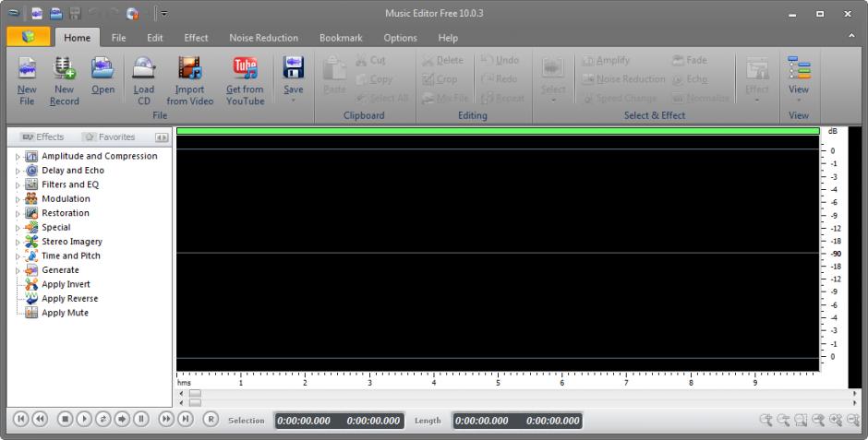Expand the Restoration category

[x=18, y=213]
